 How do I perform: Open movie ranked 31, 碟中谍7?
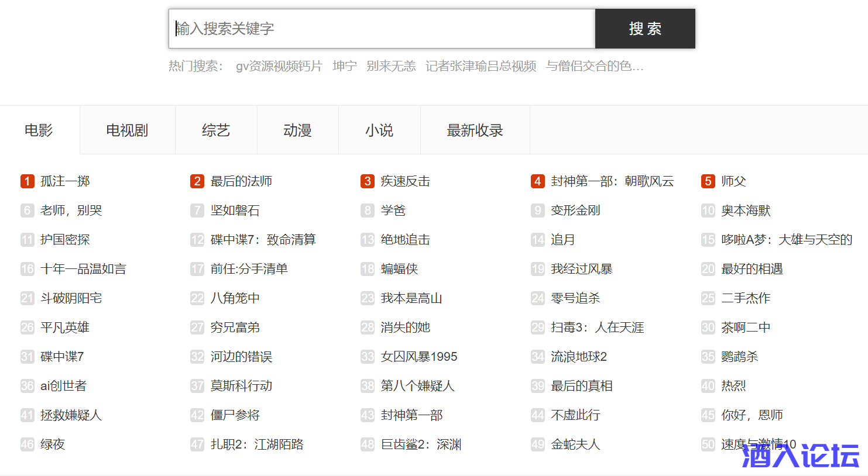62,357
